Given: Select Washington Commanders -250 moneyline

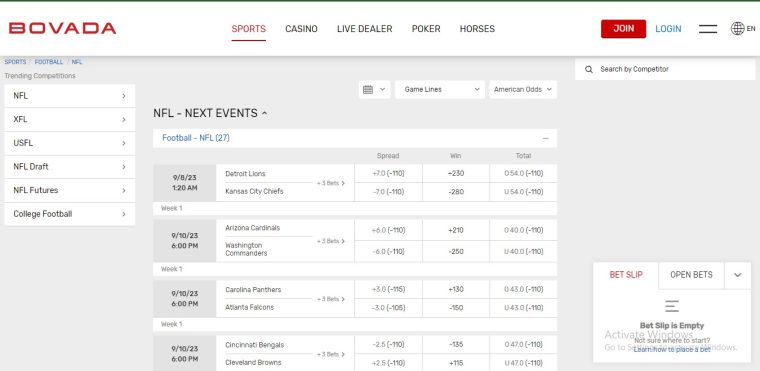Looking at the screenshot, I should [456, 252].
